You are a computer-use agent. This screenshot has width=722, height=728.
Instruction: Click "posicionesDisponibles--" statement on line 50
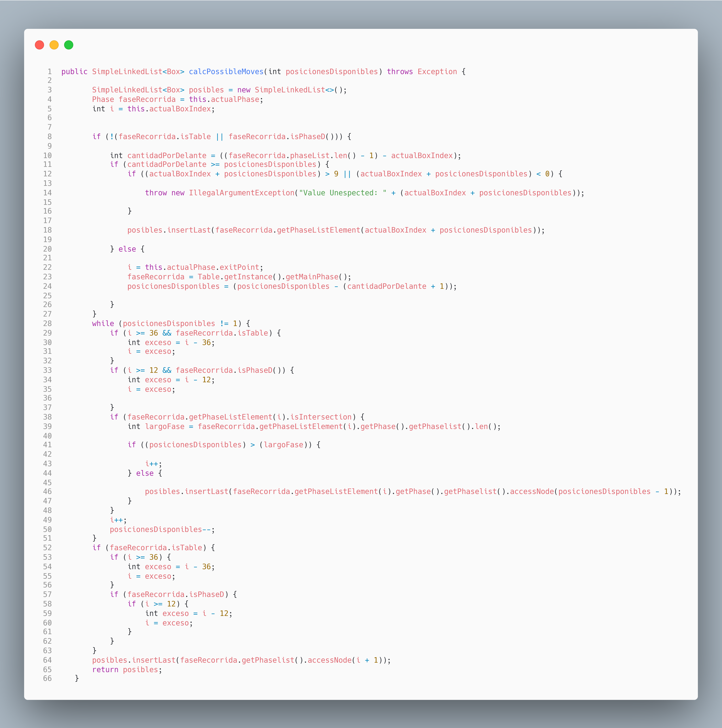pos(161,529)
